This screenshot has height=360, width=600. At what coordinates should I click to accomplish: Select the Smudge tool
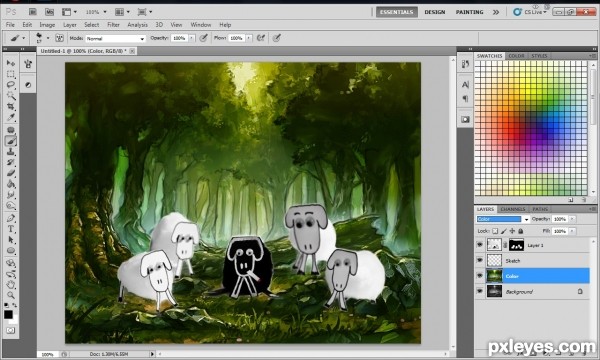point(11,195)
